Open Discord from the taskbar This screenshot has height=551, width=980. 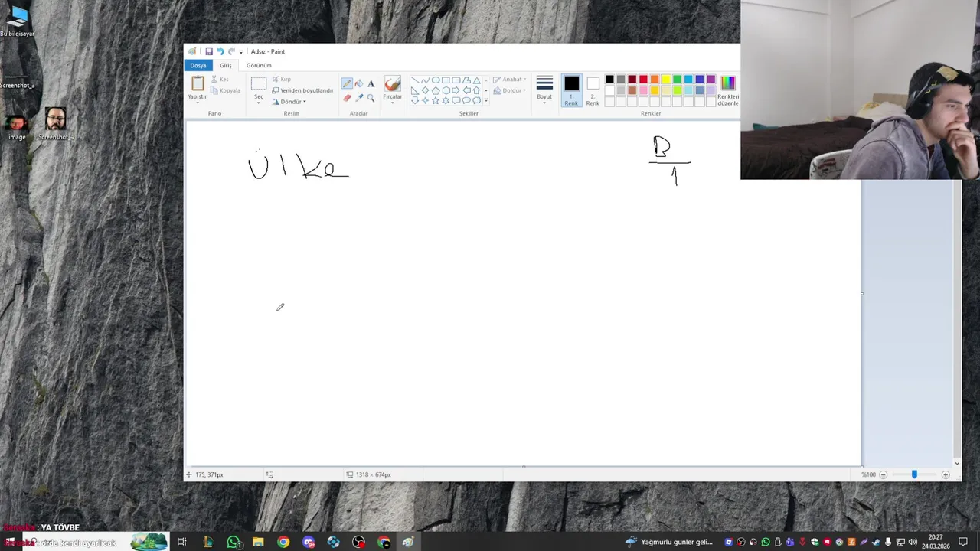click(309, 542)
